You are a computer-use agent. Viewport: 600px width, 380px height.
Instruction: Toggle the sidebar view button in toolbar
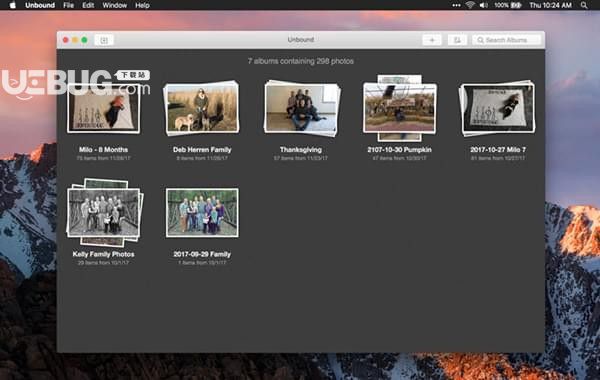pos(104,40)
